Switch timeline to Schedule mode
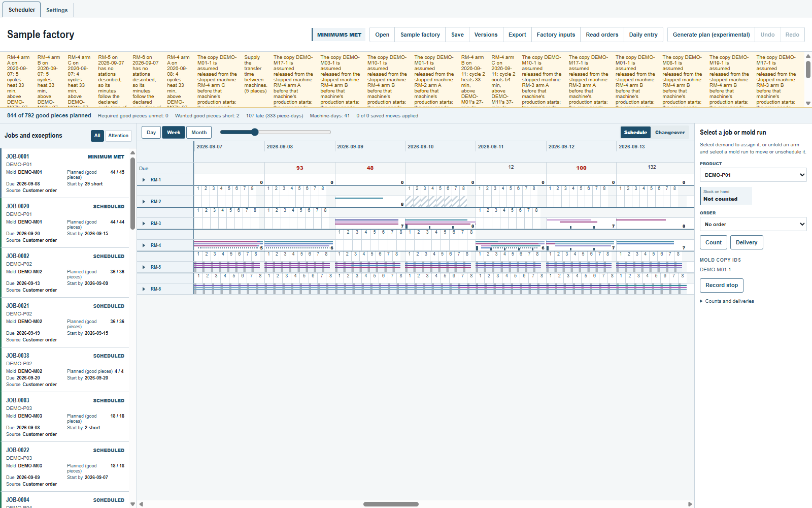 coord(635,133)
